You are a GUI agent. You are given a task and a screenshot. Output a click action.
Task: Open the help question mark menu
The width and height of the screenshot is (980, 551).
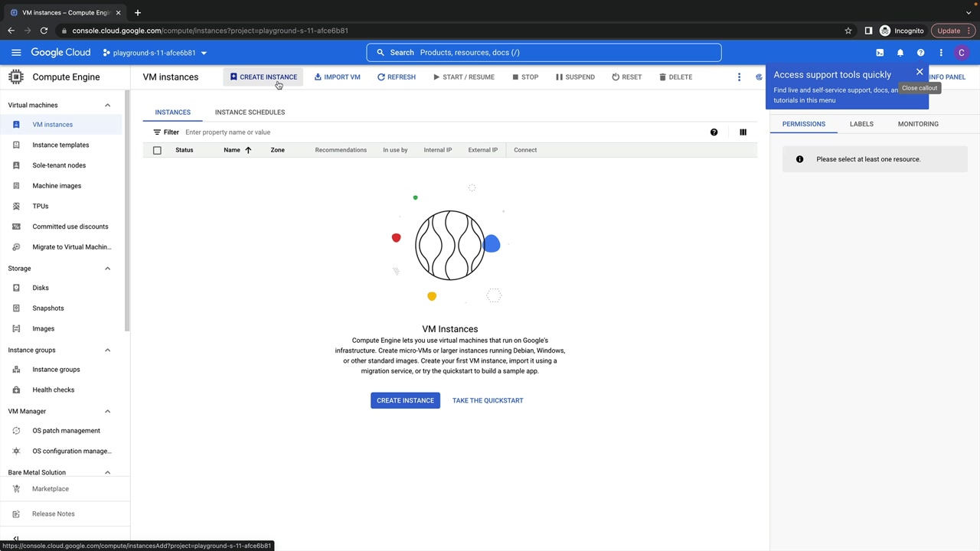pyautogui.click(x=920, y=53)
